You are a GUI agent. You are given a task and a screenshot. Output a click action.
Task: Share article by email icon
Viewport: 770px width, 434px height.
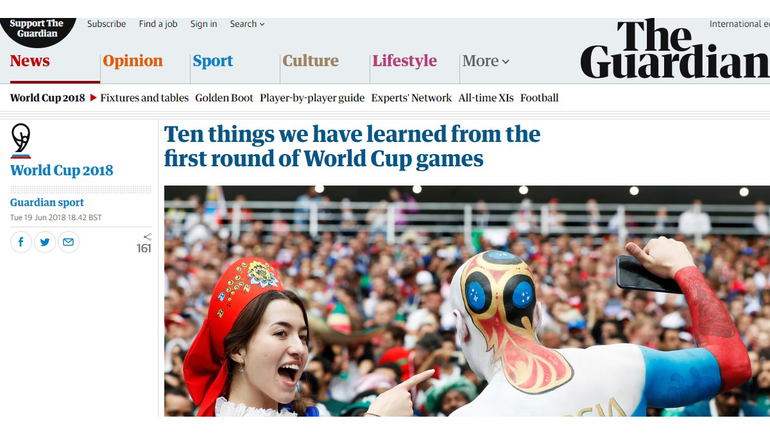tap(68, 242)
